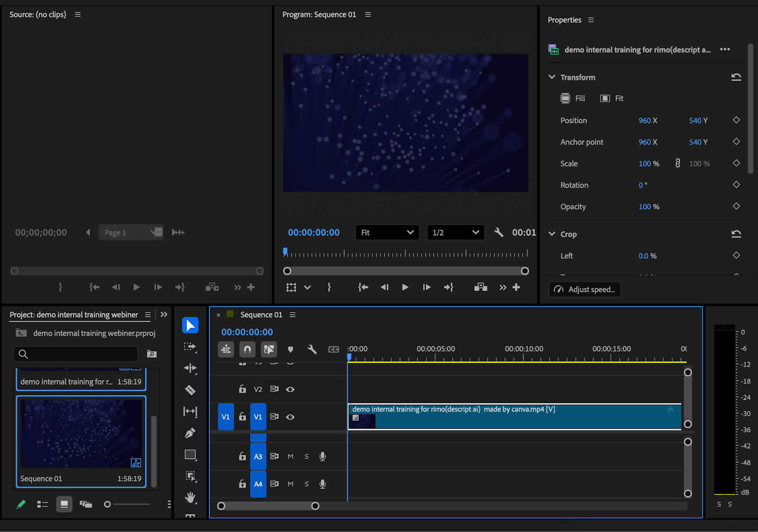The width and height of the screenshot is (758, 532).
Task: Select the Hand tool
Action: click(x=190, y=497)
